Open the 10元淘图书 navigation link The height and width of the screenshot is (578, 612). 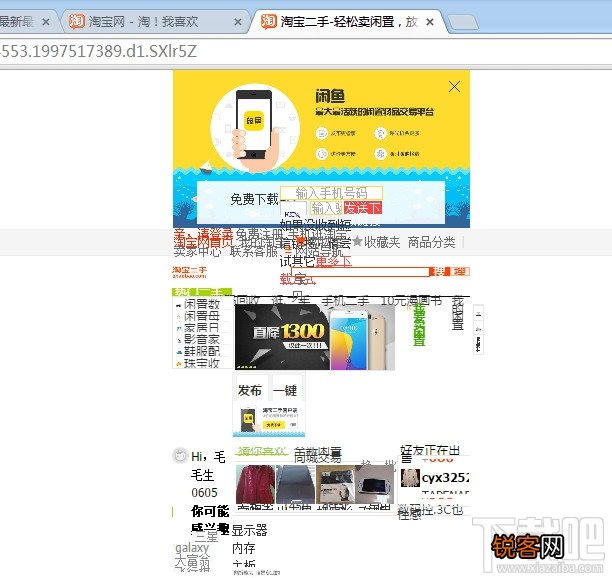pyautogui.click(x=411, y=301)
